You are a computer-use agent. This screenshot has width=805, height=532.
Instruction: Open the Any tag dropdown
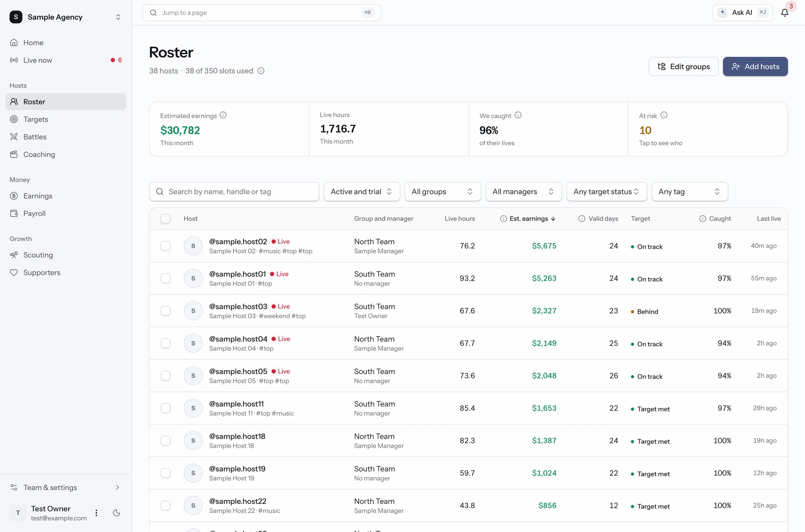690,192
